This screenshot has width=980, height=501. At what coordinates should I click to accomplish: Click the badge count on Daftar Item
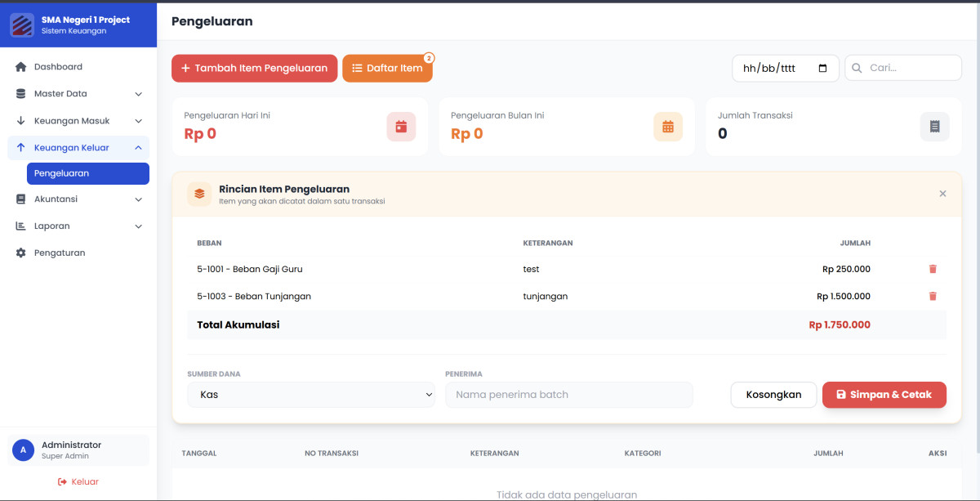tap(429, 58)
